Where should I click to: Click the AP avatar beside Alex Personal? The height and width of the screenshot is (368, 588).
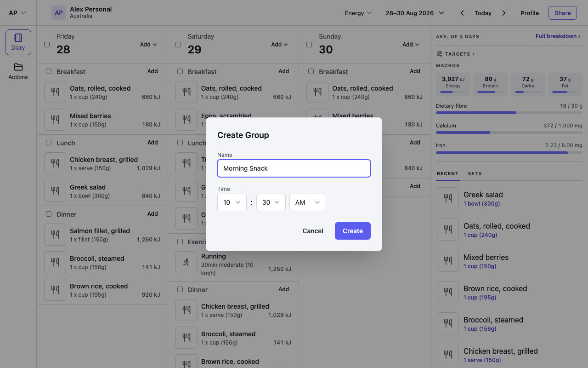[x=59, y=13]
